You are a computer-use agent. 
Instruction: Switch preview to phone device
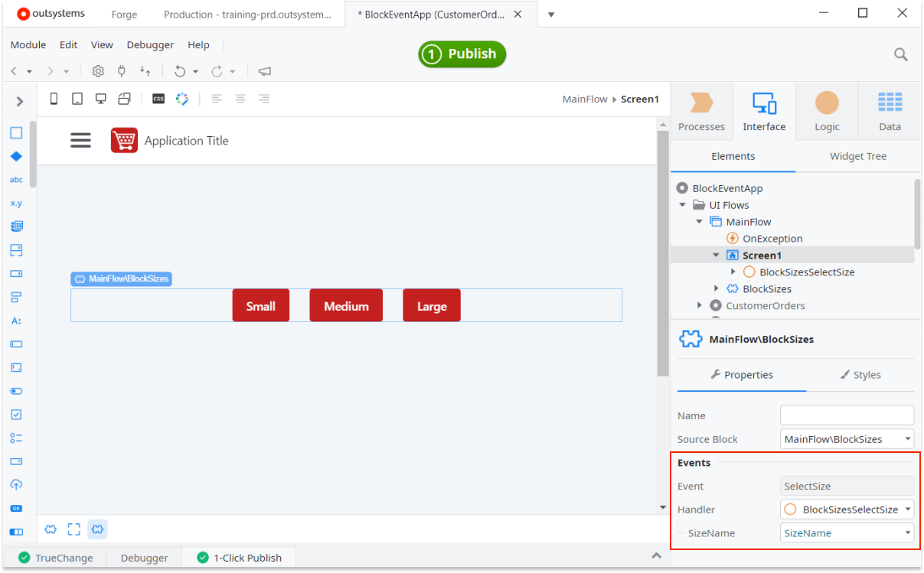[x=54, y=99]
